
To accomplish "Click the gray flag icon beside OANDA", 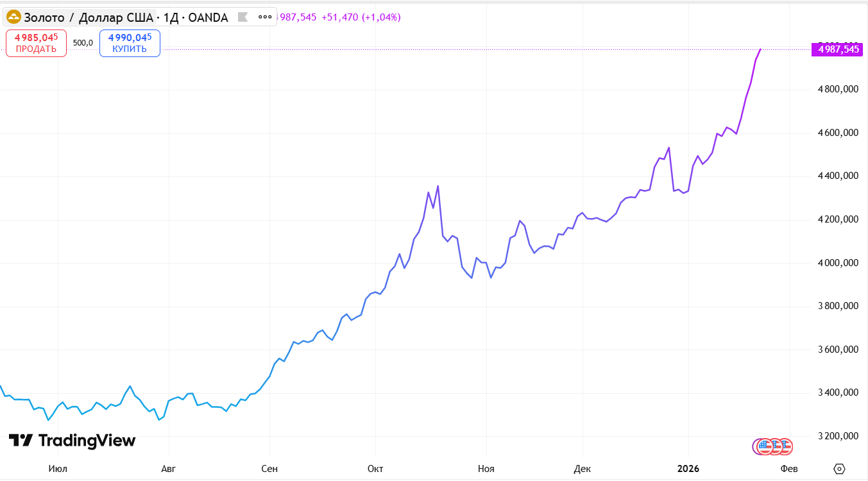I will 242,17.
